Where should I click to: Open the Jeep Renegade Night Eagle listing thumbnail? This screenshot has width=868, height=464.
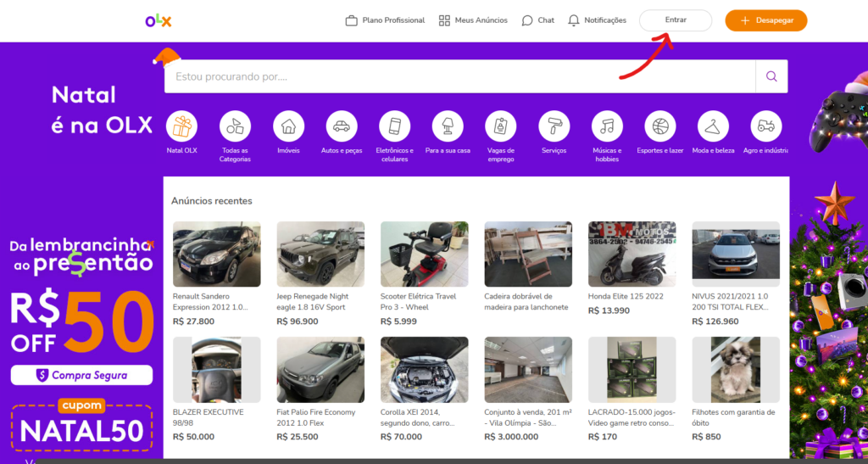click(x=320, y=254)
